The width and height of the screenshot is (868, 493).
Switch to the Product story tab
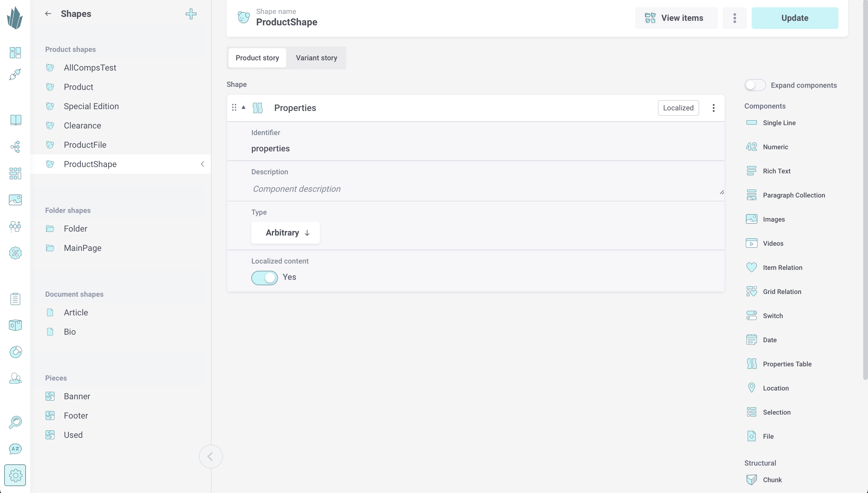pyautogui.click(x=257, y=58)
